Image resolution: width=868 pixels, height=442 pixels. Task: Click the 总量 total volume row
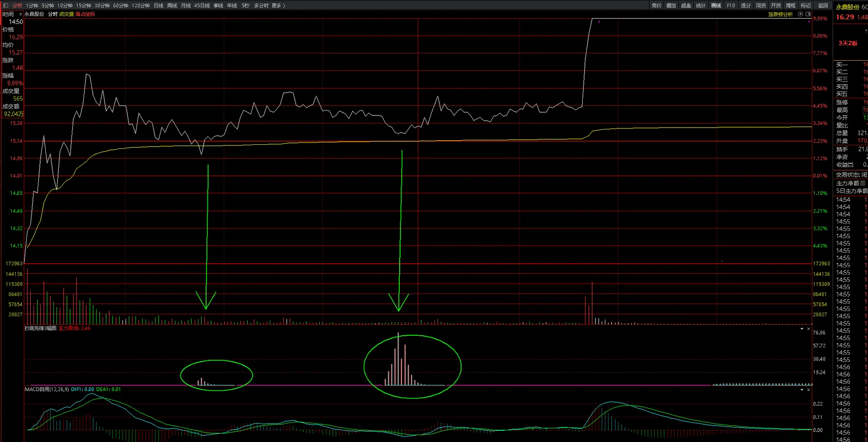[x=851, y=133]
